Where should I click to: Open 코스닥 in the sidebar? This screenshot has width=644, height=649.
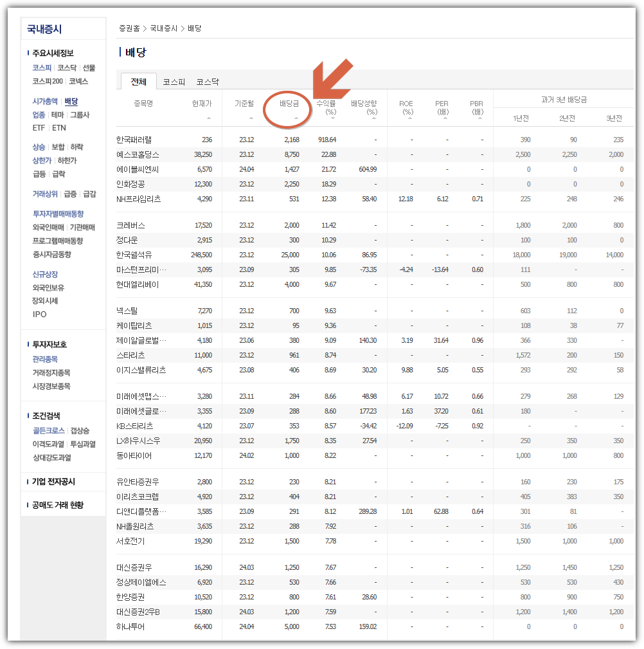pyautogui.click(x=67, y=68)
